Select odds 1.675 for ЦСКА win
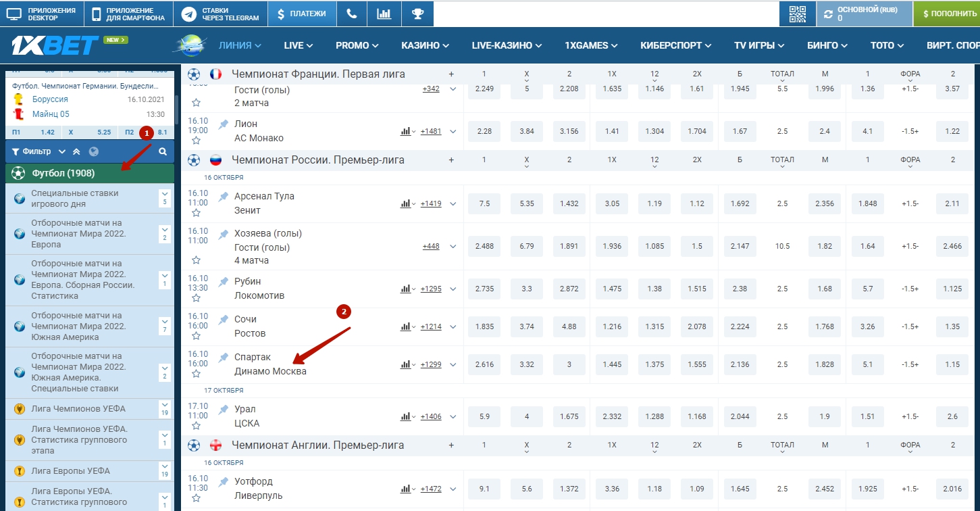 (x=569, y=416)
